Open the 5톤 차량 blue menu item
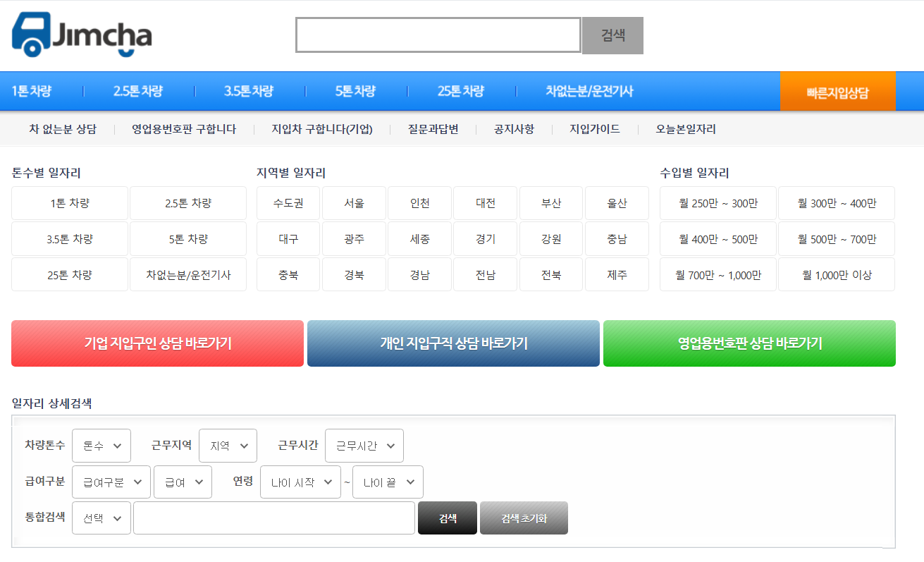The image size is (924, 562). (x=355, y=91)
